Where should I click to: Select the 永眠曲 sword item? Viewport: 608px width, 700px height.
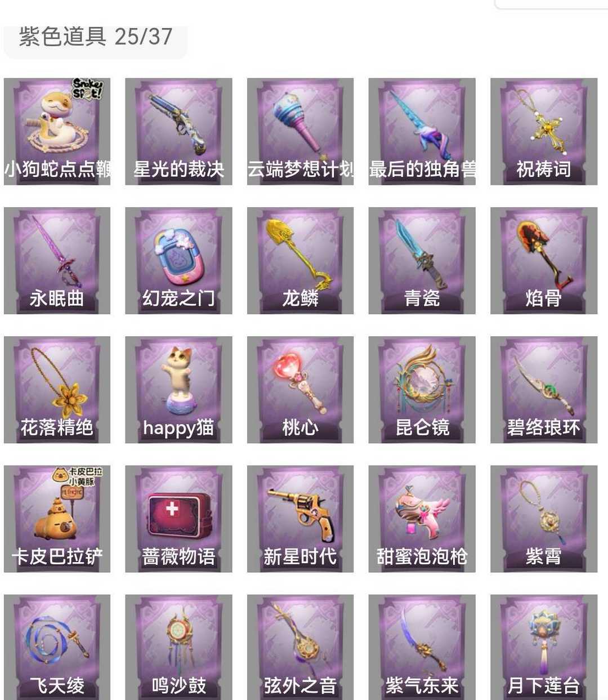pyautogui.click(x=57, y=261)
